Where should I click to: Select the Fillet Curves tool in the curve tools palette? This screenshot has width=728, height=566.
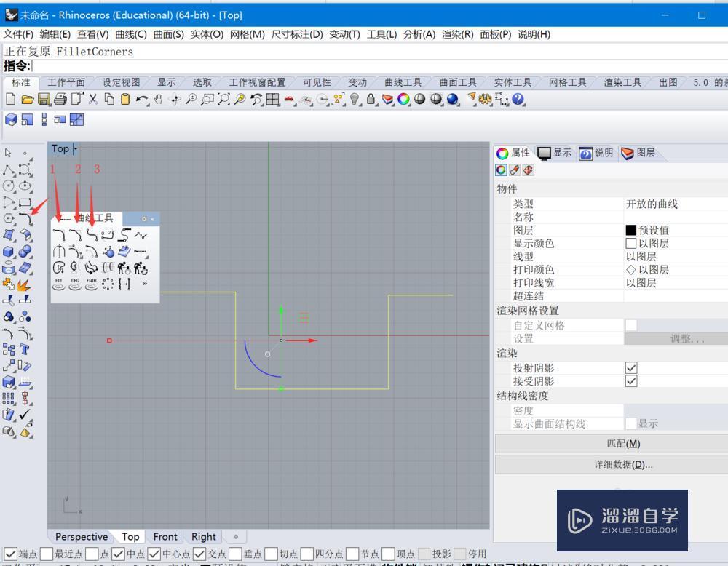58,235
